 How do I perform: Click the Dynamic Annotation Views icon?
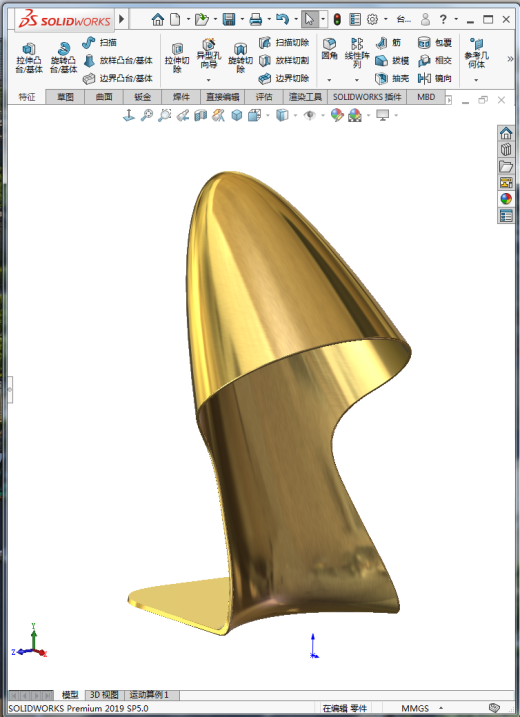[219, 115]
